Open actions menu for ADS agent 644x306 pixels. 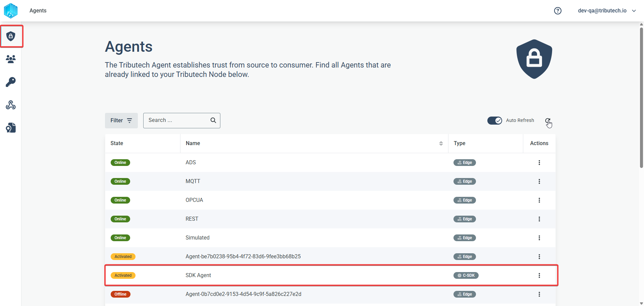539,163
